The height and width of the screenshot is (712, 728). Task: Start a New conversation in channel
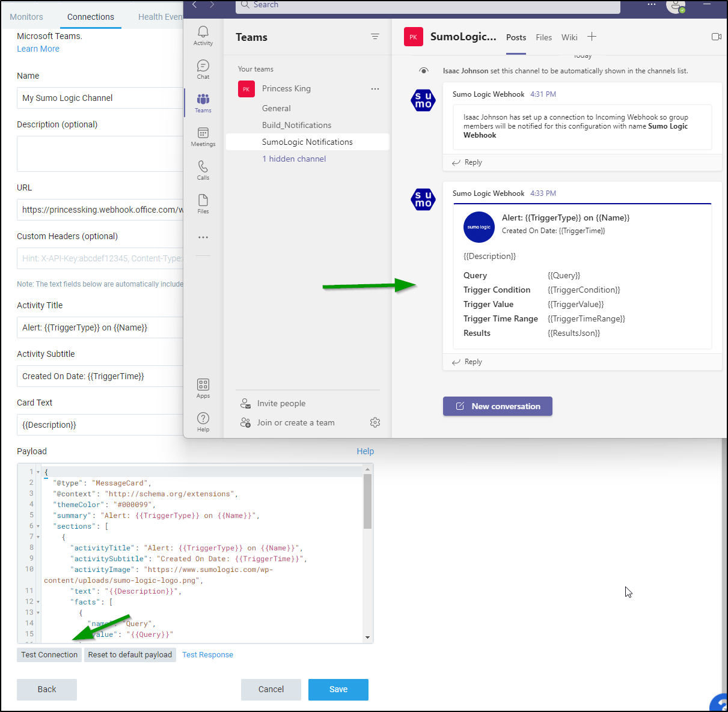498,406
